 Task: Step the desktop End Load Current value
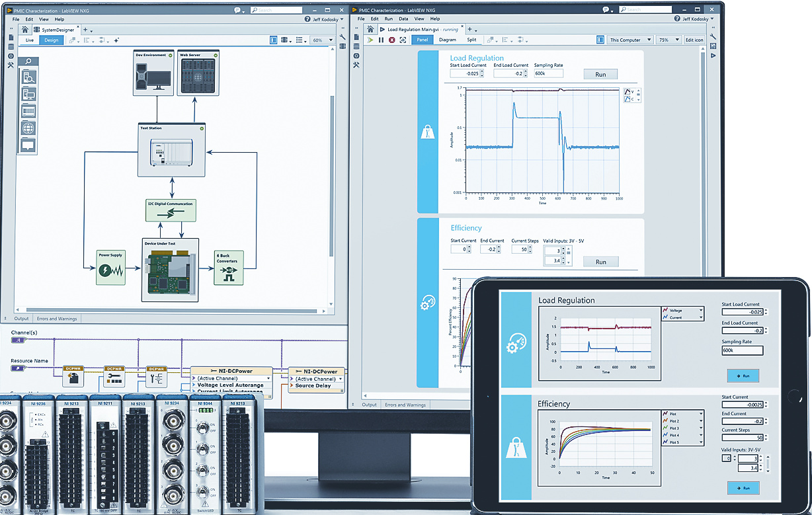point(525,73)
